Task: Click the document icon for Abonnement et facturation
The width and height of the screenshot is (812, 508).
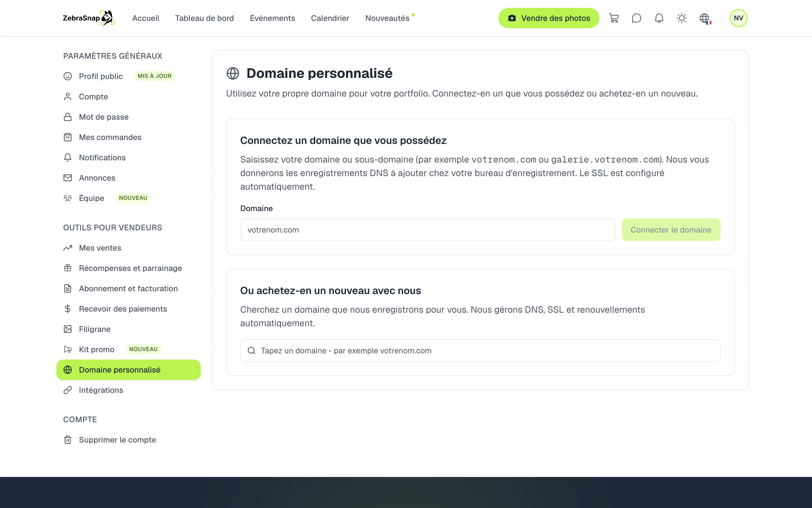Action: click(68, 289)
